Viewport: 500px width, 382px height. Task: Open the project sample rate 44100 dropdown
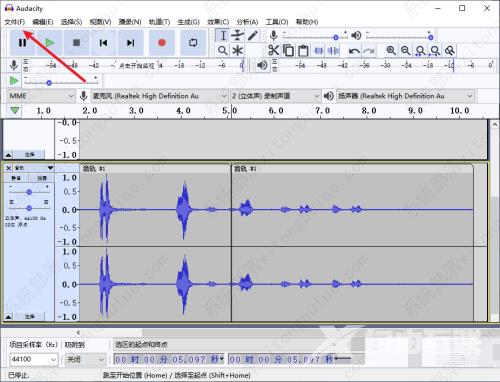click(33, 359)
